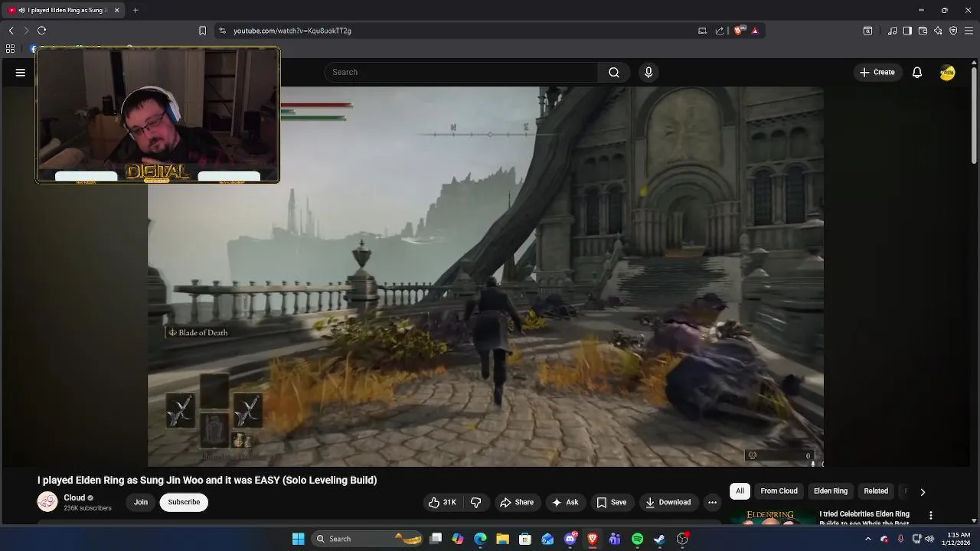Toggle the browser sidebar panel
Image resolution: width=980 pixels, height=551 pixels.
tap(907, 31)
